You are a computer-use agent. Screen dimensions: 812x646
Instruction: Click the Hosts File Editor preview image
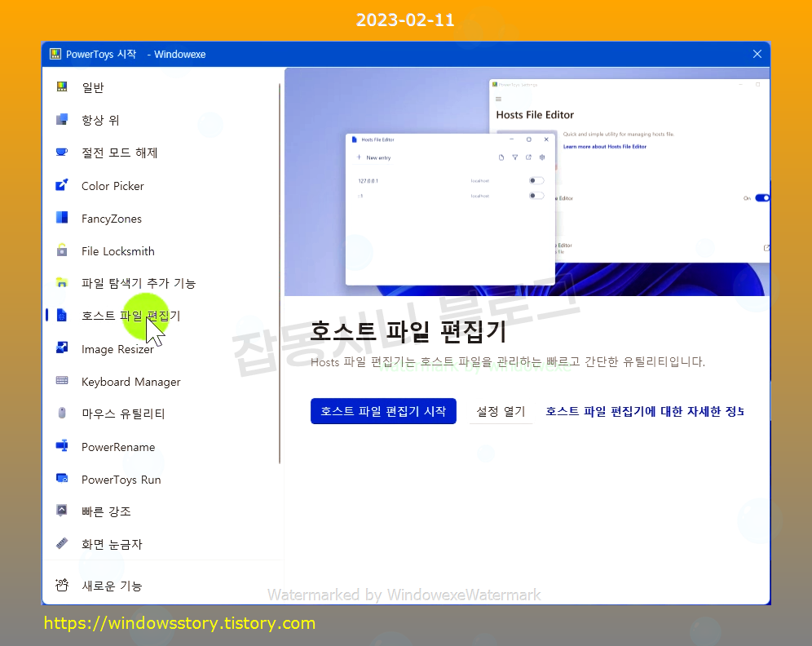tap(527, 182)
